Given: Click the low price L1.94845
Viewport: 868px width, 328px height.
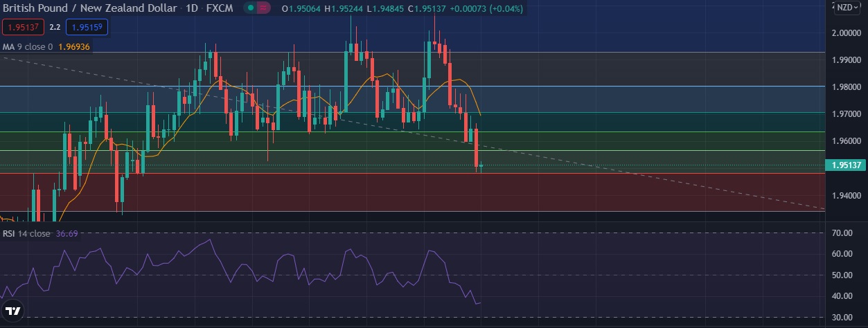Looking at the screenshot, I should [x=385, y=8].
